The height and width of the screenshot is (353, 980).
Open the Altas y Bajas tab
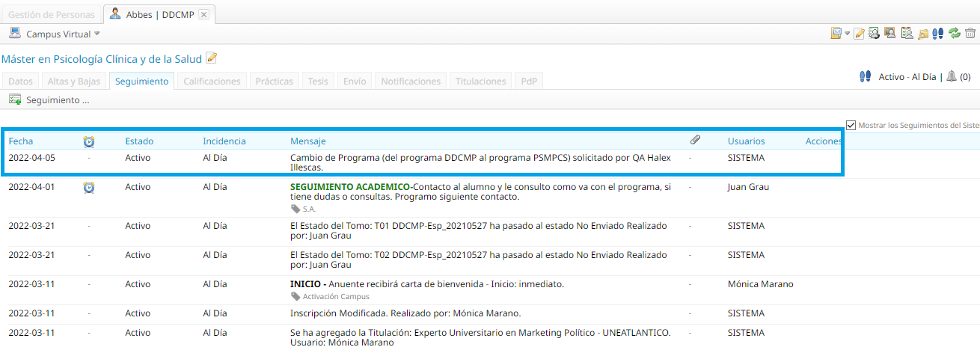pos(73,82)
